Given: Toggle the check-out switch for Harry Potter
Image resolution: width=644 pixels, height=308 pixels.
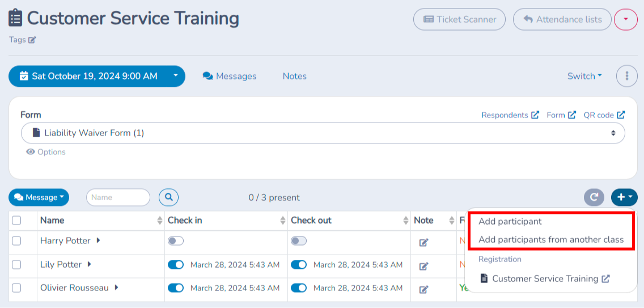Looking at the screenshot, I should (299, 241).
